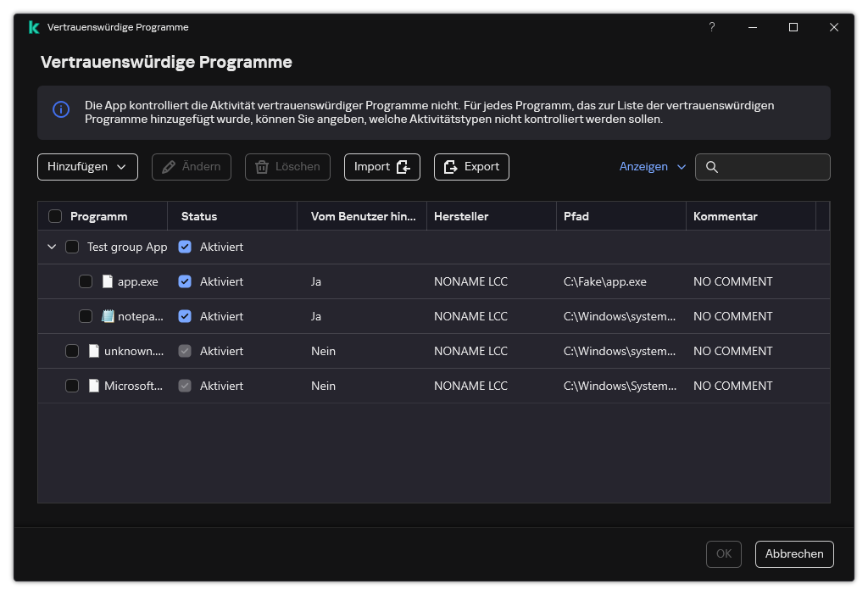Click the magnifier icon in search box
The height and width of the screenshot is (595, 868).
pyautogui.click(x=712, y=167)
